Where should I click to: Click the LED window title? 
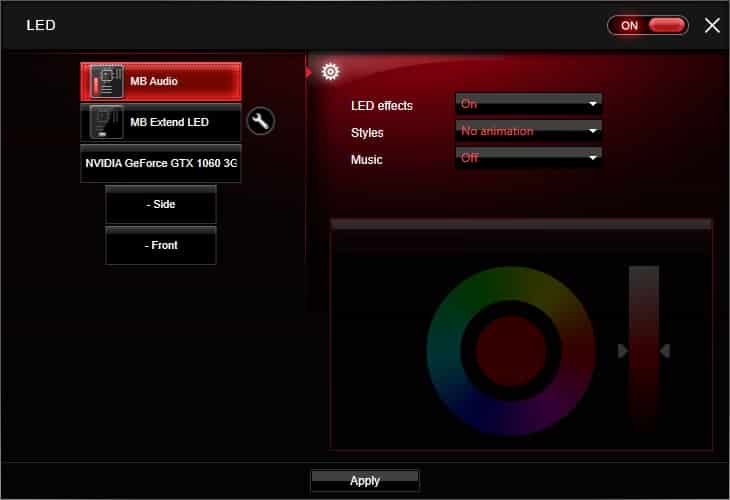[41, 25]
